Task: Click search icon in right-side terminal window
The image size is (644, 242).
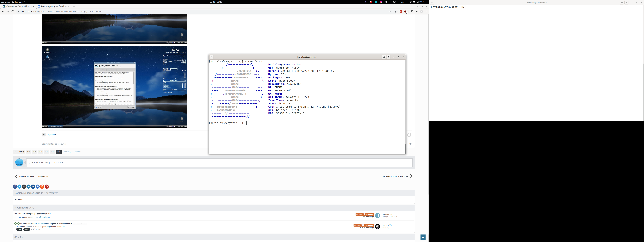Action: coord(432,2)
